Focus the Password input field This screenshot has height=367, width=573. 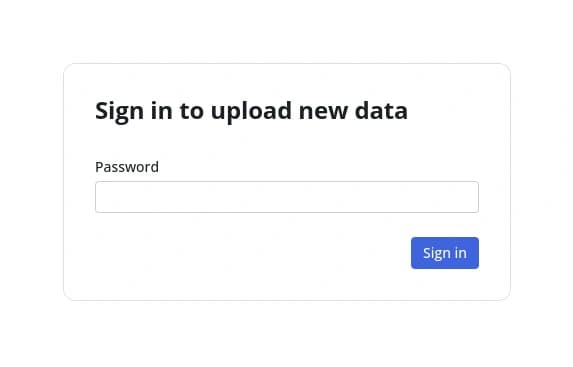[287, 197]
